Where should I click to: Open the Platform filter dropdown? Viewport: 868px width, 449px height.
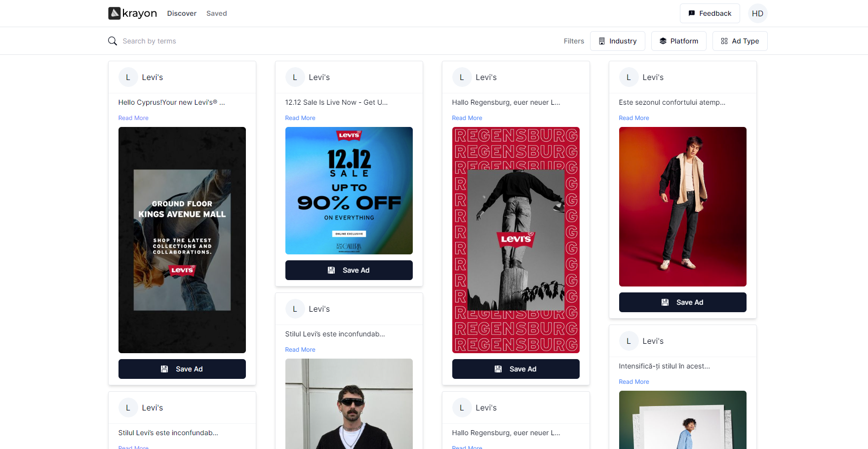[678, 41]
